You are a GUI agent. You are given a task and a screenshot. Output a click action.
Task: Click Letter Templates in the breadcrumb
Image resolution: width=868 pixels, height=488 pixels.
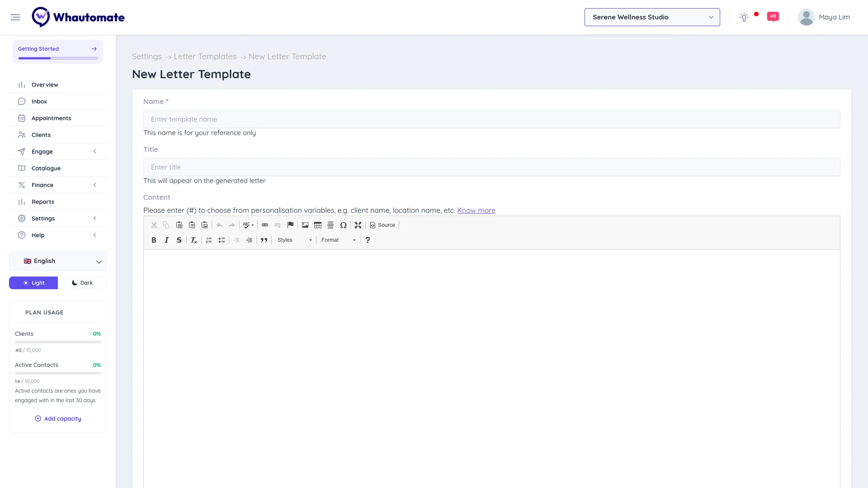(x=205, y=56)
